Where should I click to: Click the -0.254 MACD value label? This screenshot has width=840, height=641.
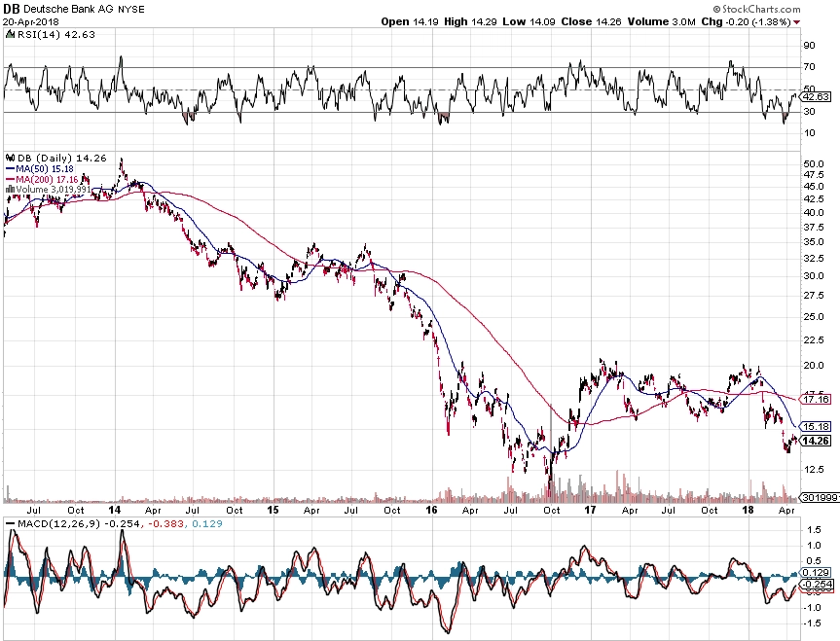(x=818, y=585)
